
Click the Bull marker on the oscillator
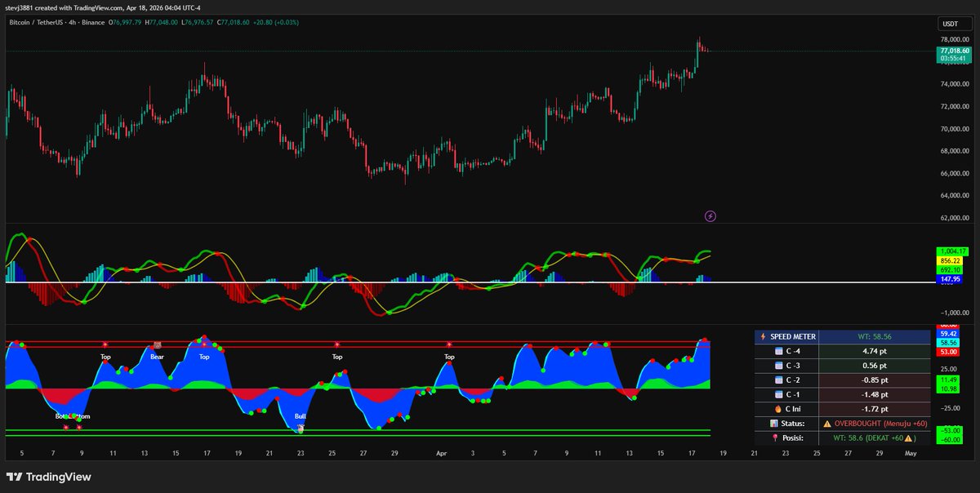(x=300, y=416)
